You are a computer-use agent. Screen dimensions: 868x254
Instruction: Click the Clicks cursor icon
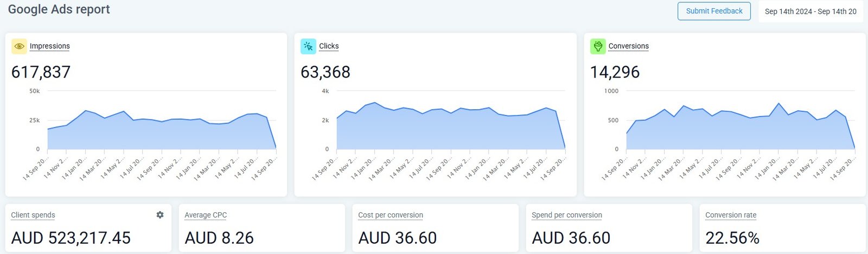308,46
